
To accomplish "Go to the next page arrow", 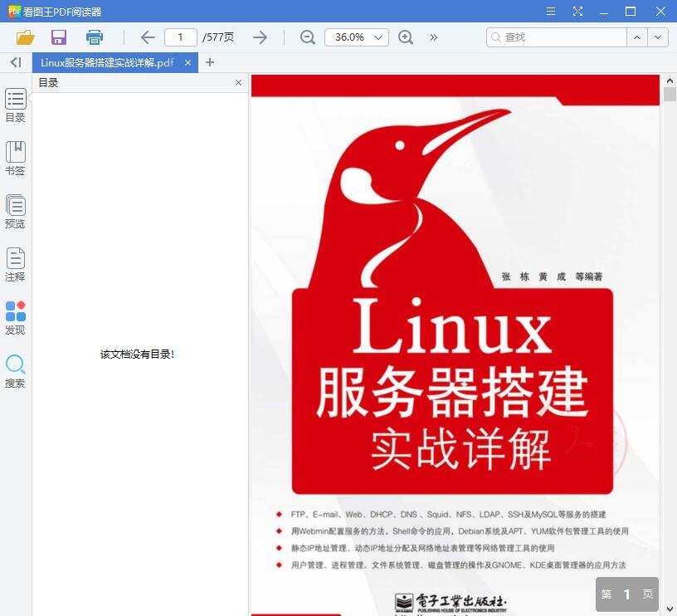I will coord(260,37).
